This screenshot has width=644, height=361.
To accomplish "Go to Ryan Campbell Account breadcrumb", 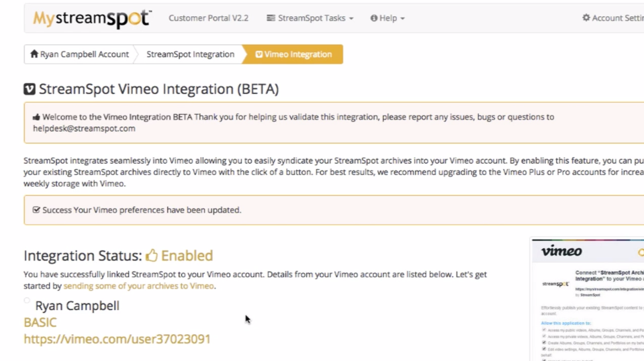I will pyautogui.click(x=80, y=54).
